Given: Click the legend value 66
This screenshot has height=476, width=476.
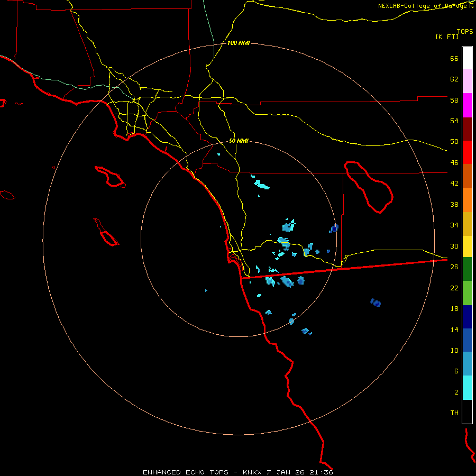Looking at the screenshot, I should coord(454,59).
